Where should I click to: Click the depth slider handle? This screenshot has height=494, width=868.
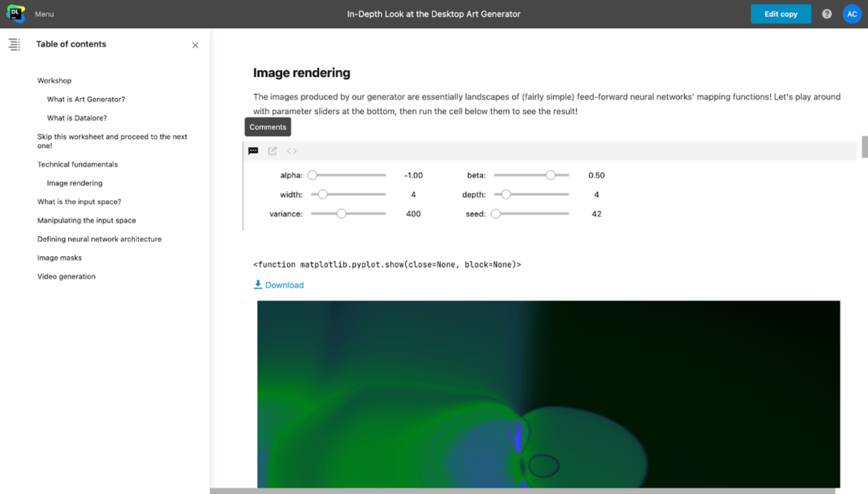tap(506, 194)
